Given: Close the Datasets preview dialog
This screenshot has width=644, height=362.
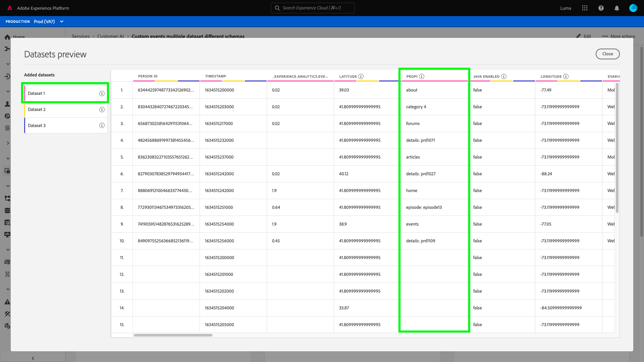Looking at the screenshot, I should 607,54.
